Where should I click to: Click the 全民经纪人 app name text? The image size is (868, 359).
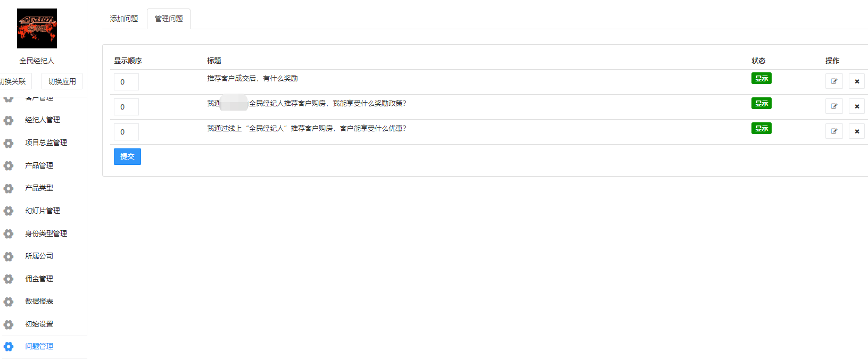[x=37, y=61]
